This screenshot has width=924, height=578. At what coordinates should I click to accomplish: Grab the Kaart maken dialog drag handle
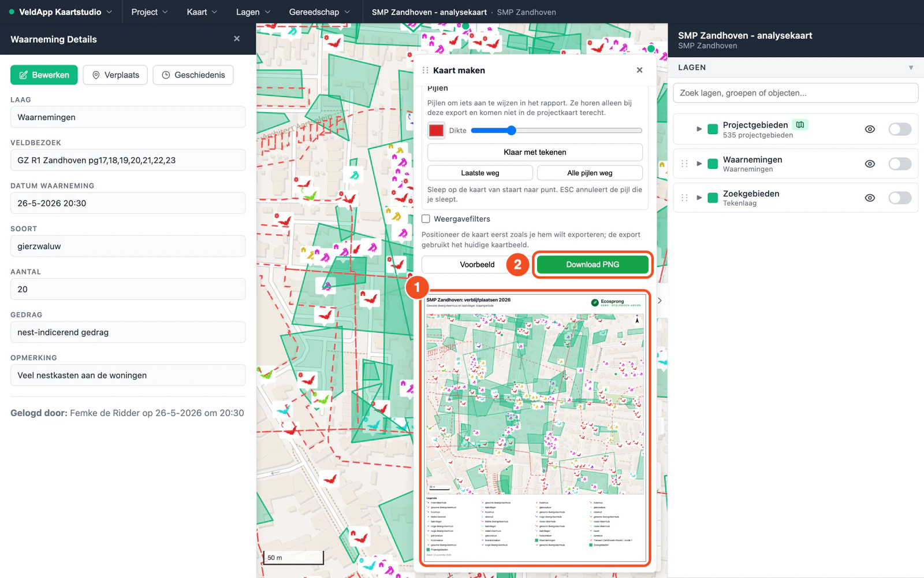point(426,70)
